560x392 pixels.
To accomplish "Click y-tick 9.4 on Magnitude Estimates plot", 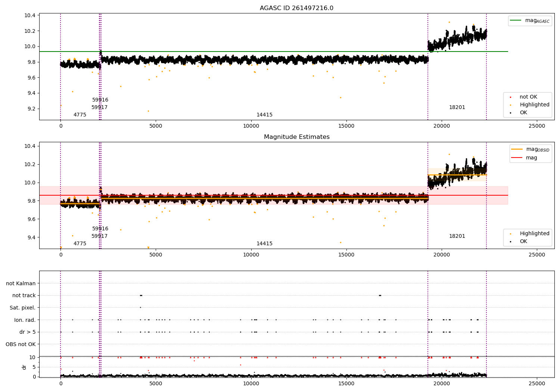I will click(31, 237).
